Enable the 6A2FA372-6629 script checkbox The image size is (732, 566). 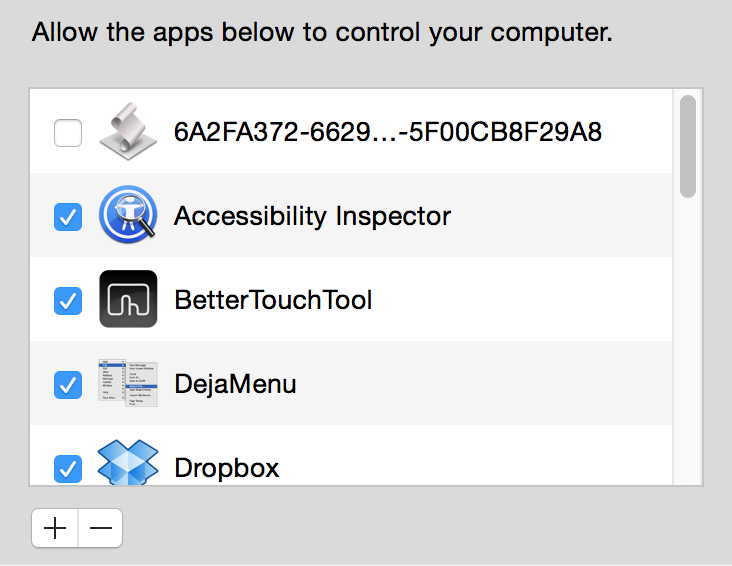[68, 133]
